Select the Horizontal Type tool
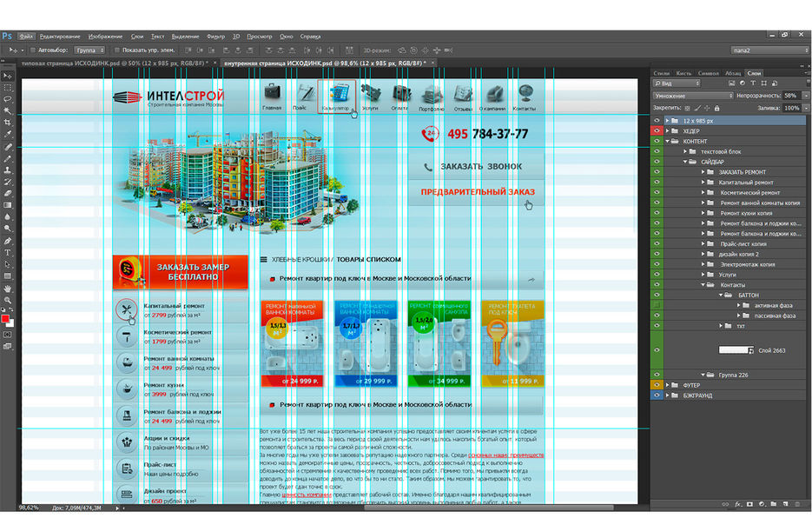This screenshot has width=812, height=525. pos(7,252)
